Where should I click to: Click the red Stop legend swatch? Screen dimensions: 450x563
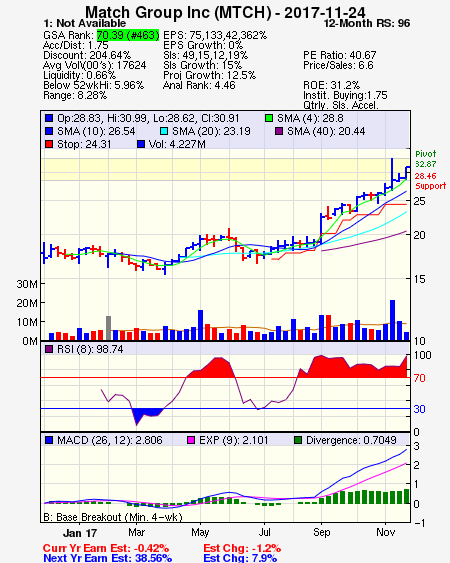point(49,144)
